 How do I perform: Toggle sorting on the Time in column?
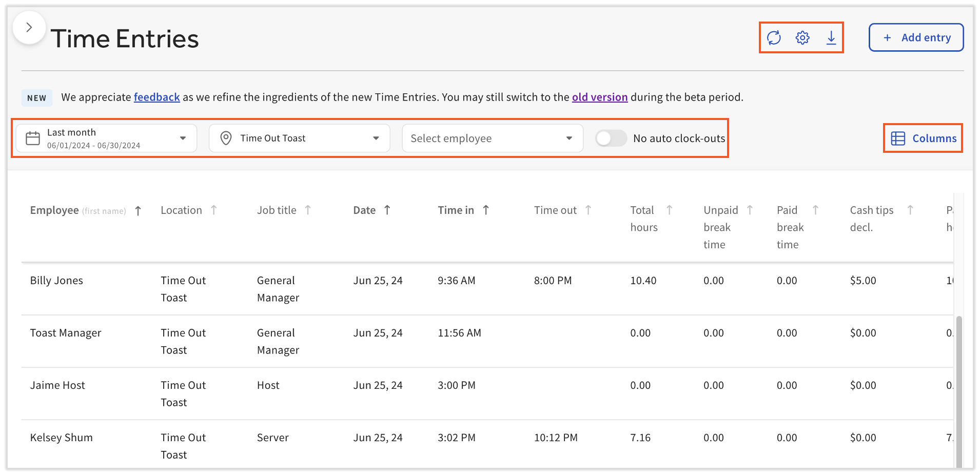tap(486, 210)
